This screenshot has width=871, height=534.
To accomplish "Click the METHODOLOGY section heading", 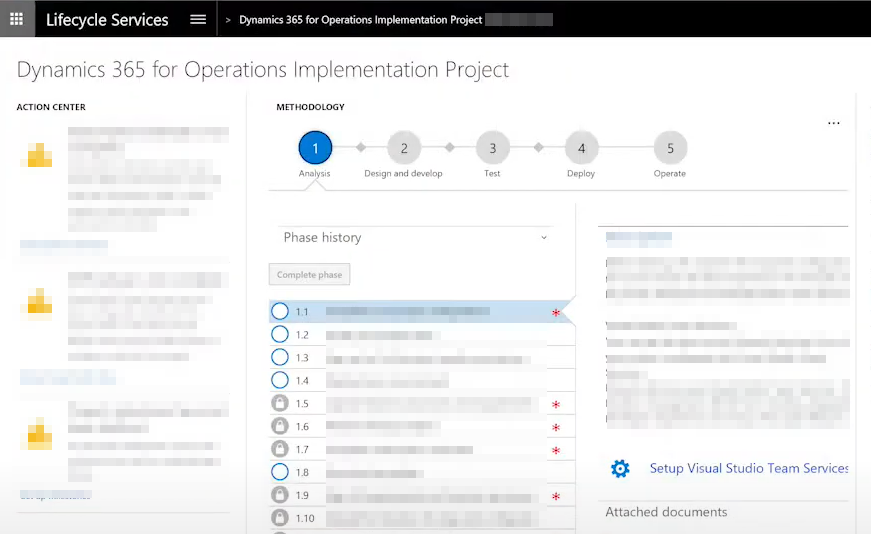I will click(x=311, y=107).
